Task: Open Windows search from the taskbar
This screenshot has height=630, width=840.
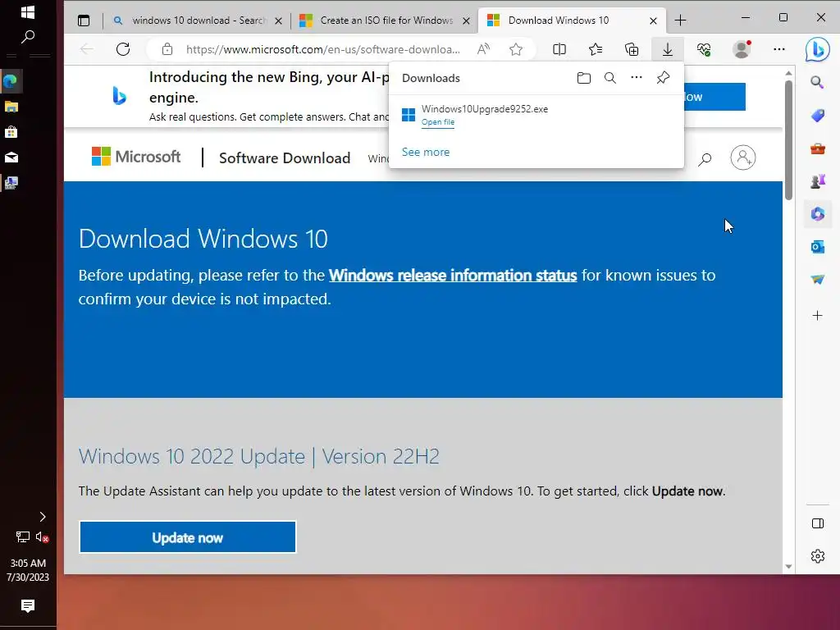Action: click(28, 37)
